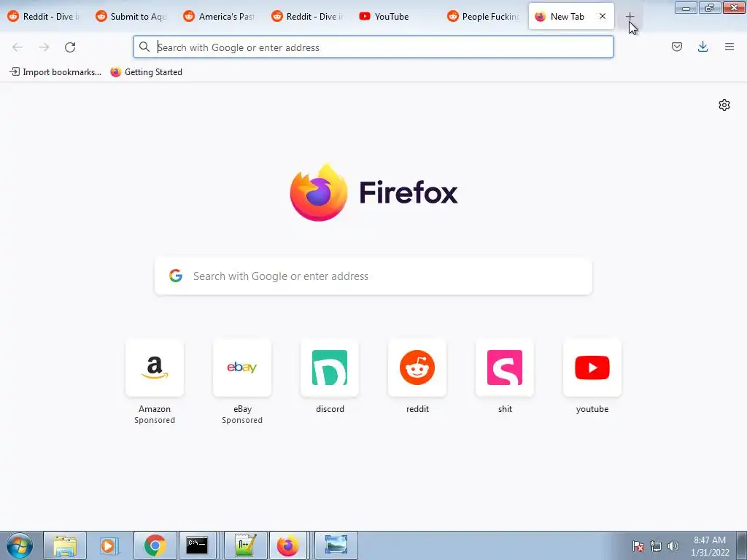Open Command Prompt from taskbar
The height and width of the screenshot is (560, 747).
pyautogui.click(x=197, y=545)
